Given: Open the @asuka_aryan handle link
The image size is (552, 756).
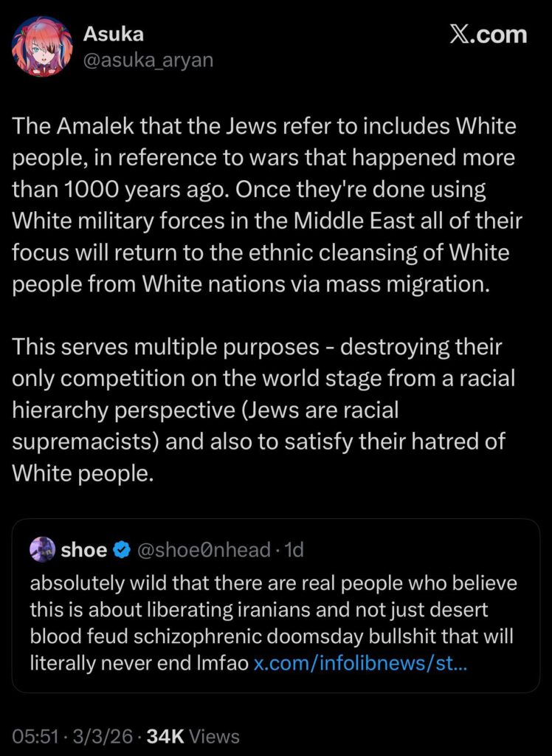Looking at the screenshot, I should [x=148, y=60].
